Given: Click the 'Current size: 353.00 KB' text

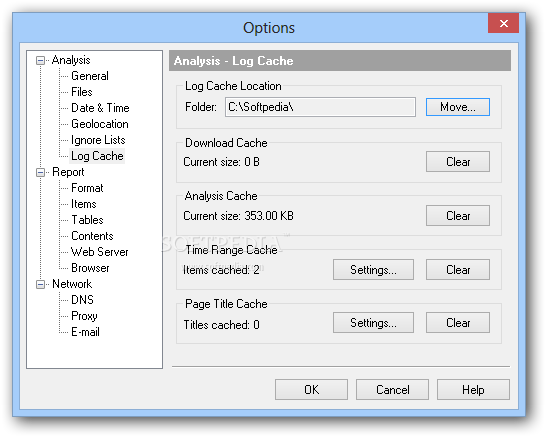Looking at the screenshot, I should tap(239, 216).
